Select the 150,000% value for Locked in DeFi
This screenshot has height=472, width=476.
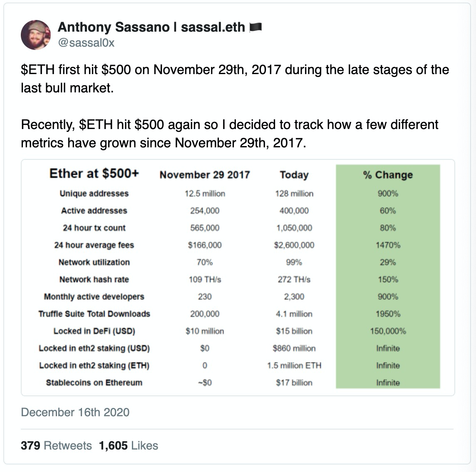[x=388, y=331]
